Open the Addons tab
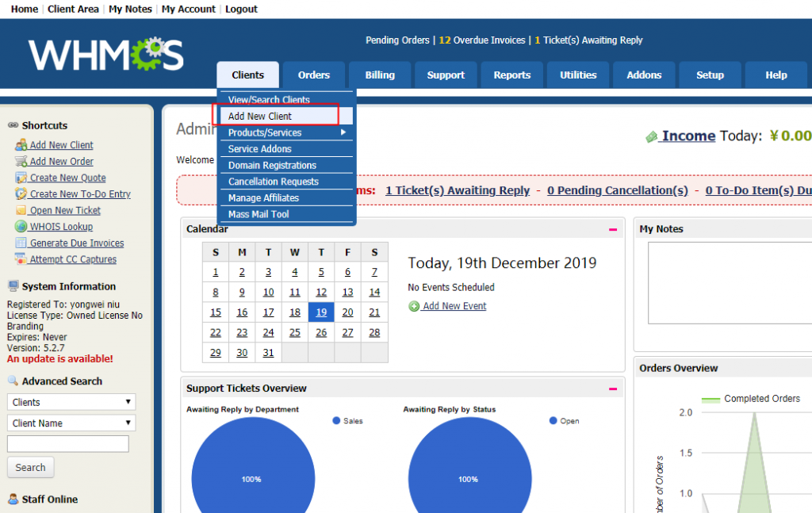Screen dimensions: 812x513 tap(644, 75)
